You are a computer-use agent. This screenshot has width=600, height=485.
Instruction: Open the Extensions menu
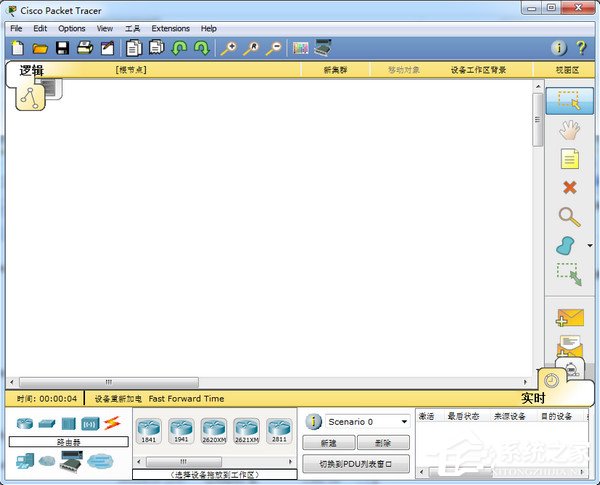click(x=170, y=29)
